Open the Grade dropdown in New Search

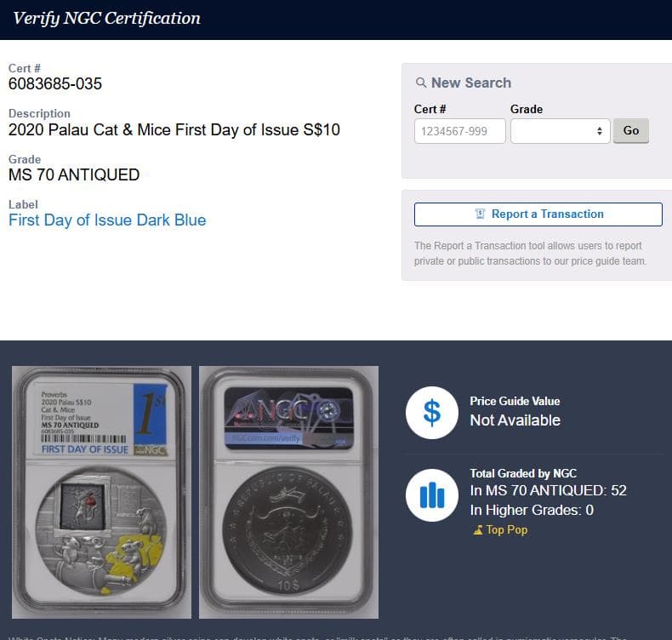point(560,131)
